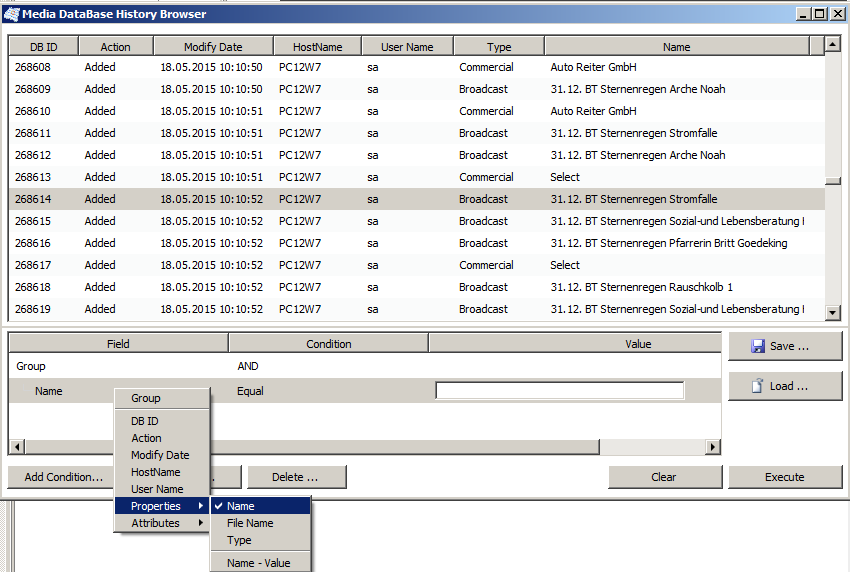Viewport: 850px width, 572px height.
Task: Select row with DB ID 268611
Action: (417, 133)
